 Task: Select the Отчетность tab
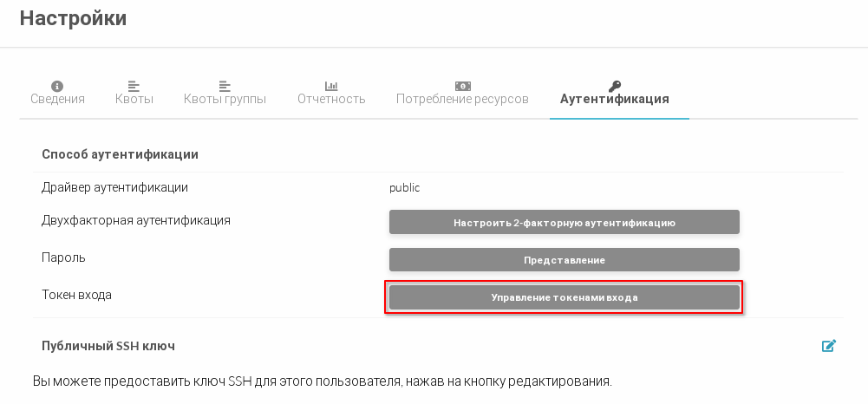click(x=331, y=99)
